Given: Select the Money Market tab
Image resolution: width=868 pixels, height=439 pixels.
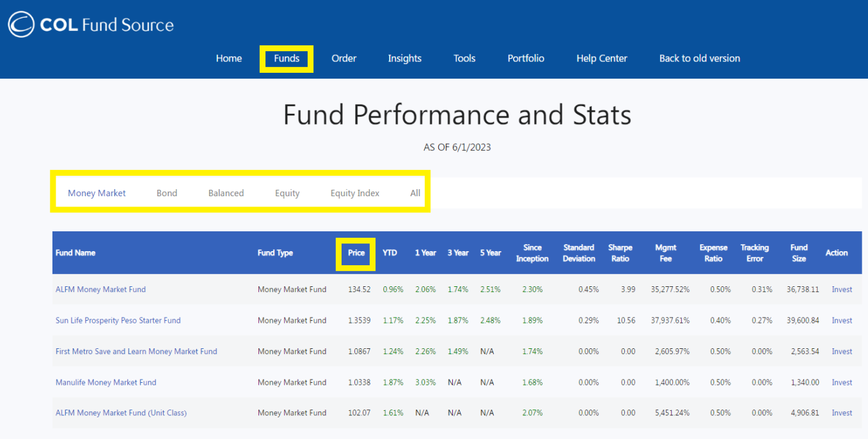Looking at the screenshot, I should pos(97,193).
